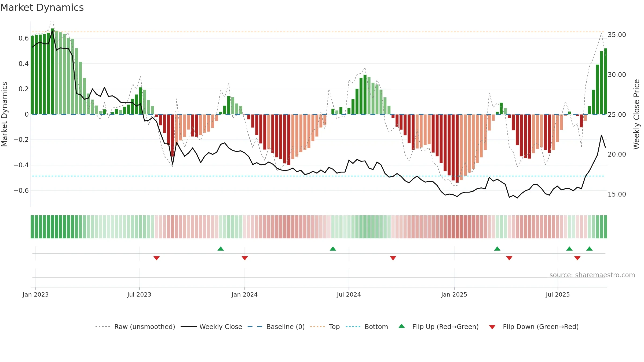The image size is (644, 362).
Task: Click the Jul 2025 axis label
Action: (558, 294)
